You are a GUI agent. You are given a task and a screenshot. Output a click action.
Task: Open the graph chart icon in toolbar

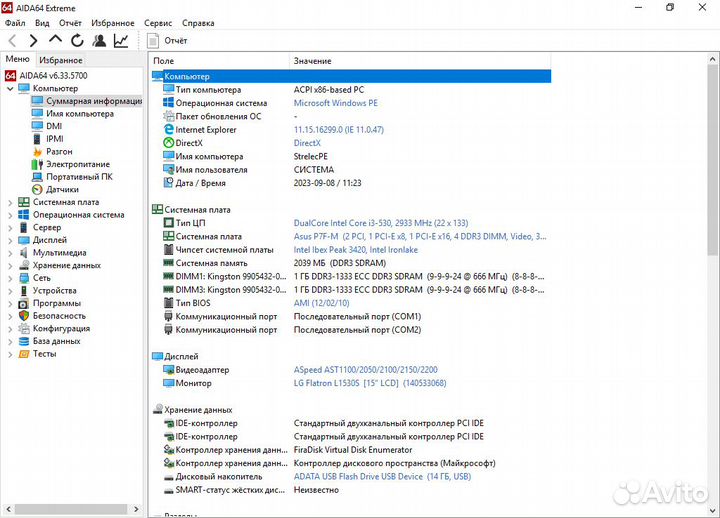(x=121, y=41)
